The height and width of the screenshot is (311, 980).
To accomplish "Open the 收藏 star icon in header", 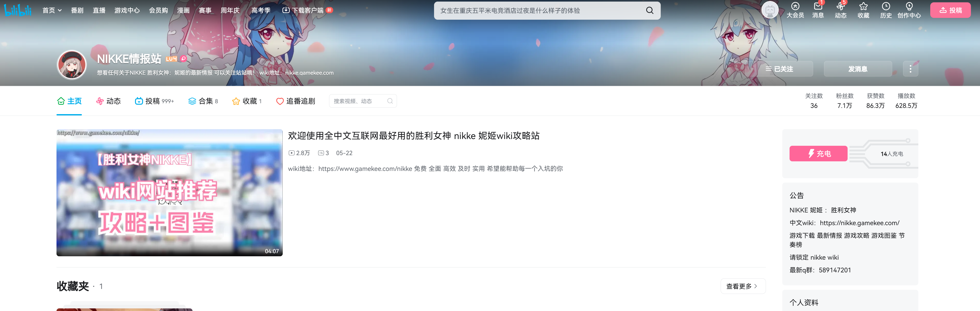I will tap(863, 6).
